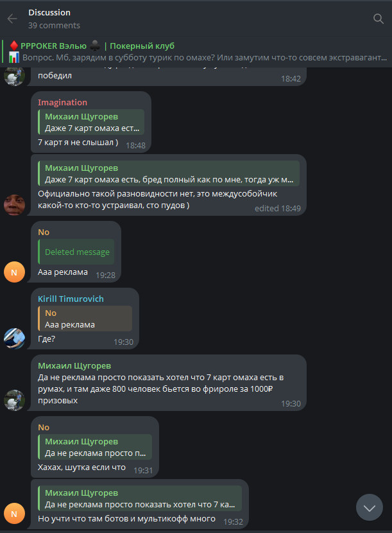The height and width of the screenshot is (533, 392).
Task: Click the Kirill Timurovich sender name
Action: coord(71,299)
